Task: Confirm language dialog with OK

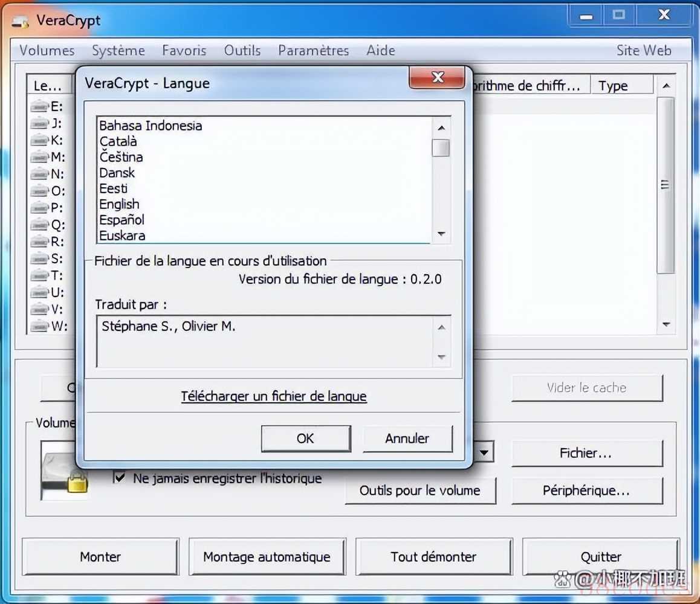Action: tap(306, 439)
